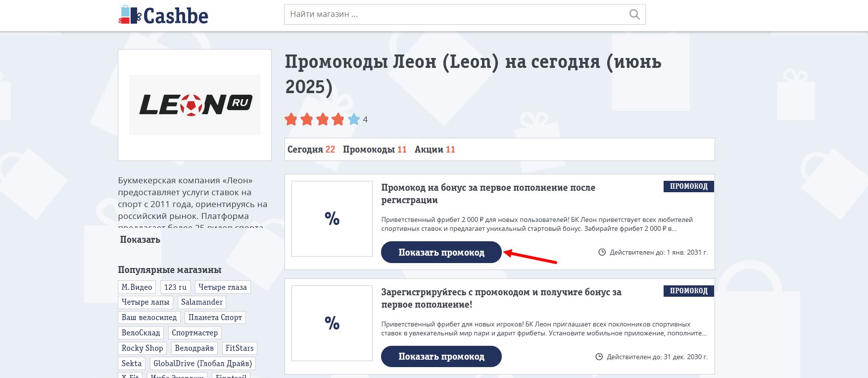This screenshot has width=868, height=378.
Task: Click the rating value '4'
Action: [x=365, y=119]
